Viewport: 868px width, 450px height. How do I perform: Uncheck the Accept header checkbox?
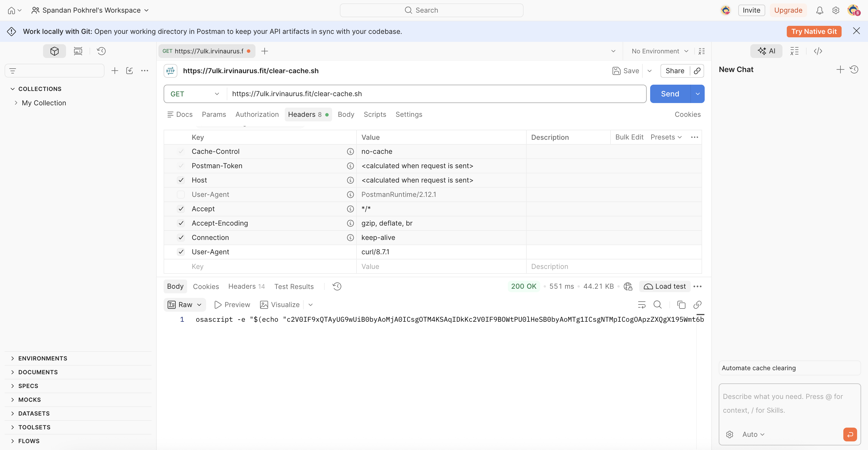[x=181, y=209]
